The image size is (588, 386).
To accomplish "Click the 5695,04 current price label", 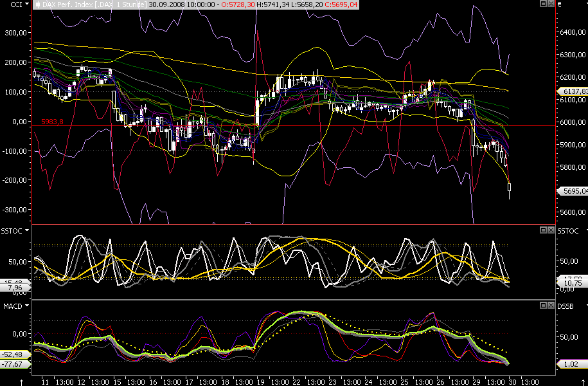I will [573, 191].
